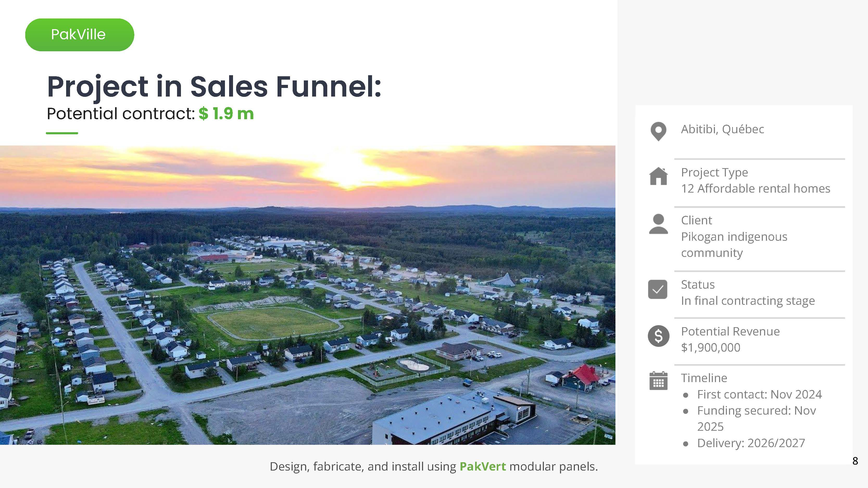Click the house Project Type icon

[x=658, y=176]
